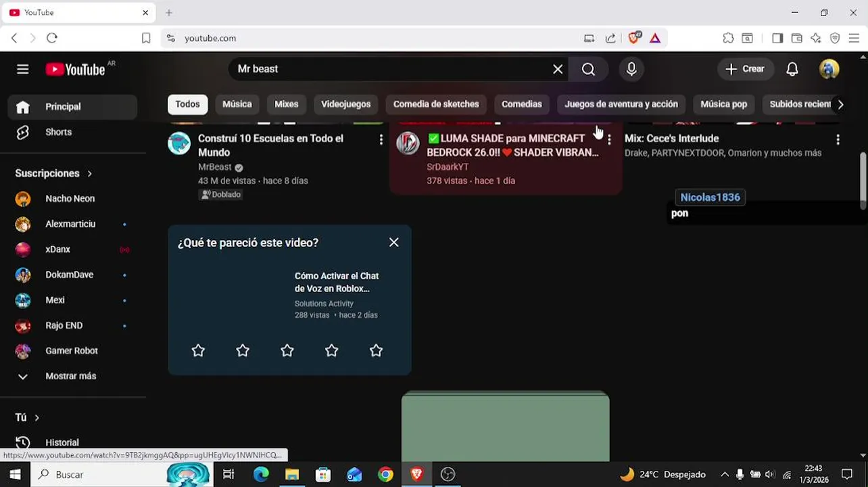The width and height of the screenshot is (868, 487).
Task: Select the Comedias filter chip
Action: coord(522,104)
